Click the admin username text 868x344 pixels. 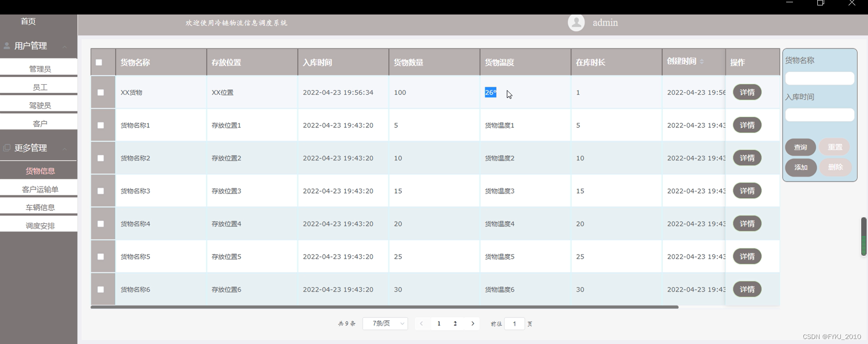[605, 23]
